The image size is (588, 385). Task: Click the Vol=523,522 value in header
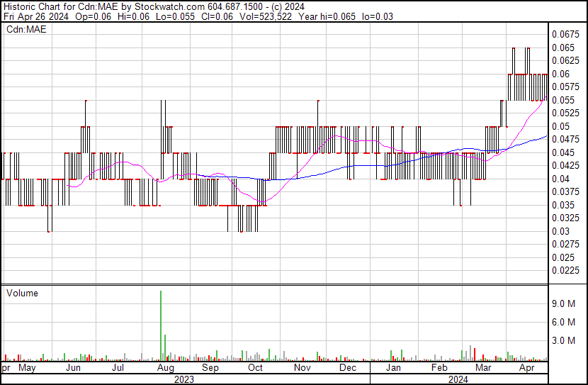click(x=240, y=16)
